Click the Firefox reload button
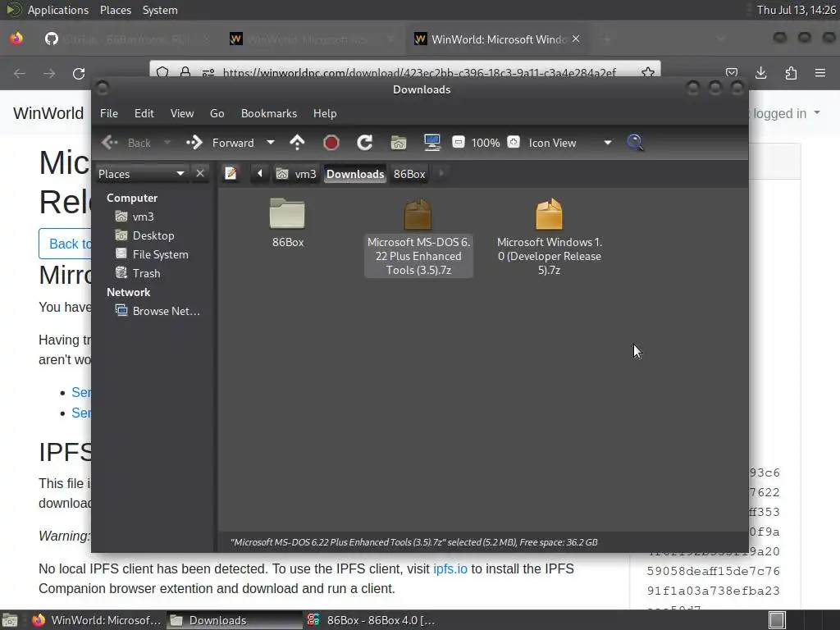The height and width of the screenshot is (630, 840). tap(79, 73)
